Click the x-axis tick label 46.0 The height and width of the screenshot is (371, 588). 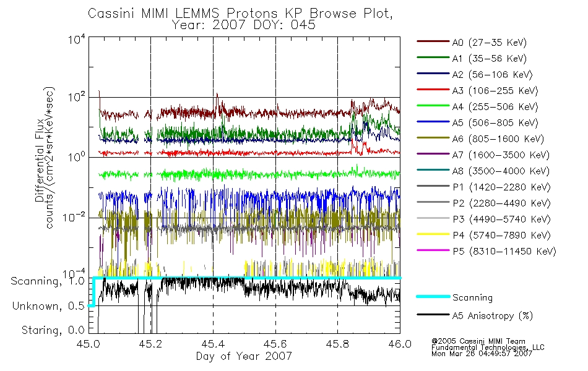[400, 344]
